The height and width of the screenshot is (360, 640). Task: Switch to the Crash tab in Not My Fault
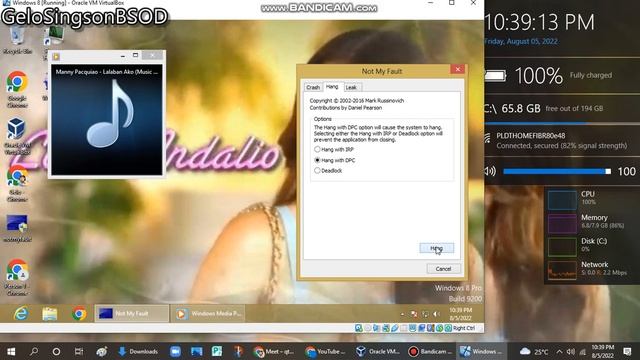tap(313, 87)
